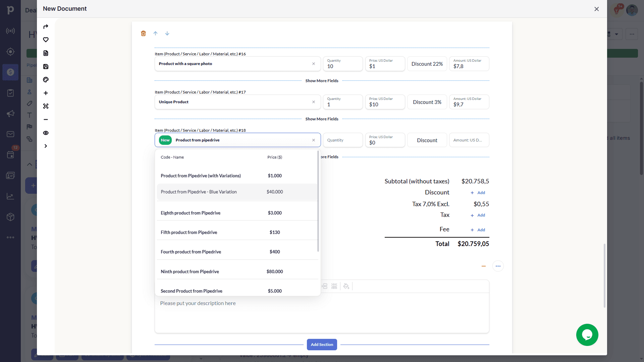Viewport: 644px width, 362px height.
Task: Click the Amount field showing $7,8
Action: (x=469, y=64)
